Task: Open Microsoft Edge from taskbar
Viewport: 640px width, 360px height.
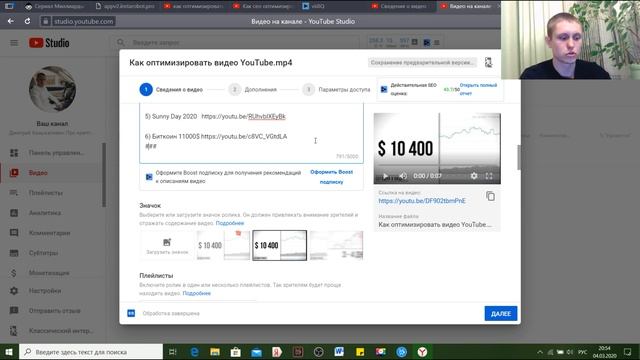Action: (194, 352)
